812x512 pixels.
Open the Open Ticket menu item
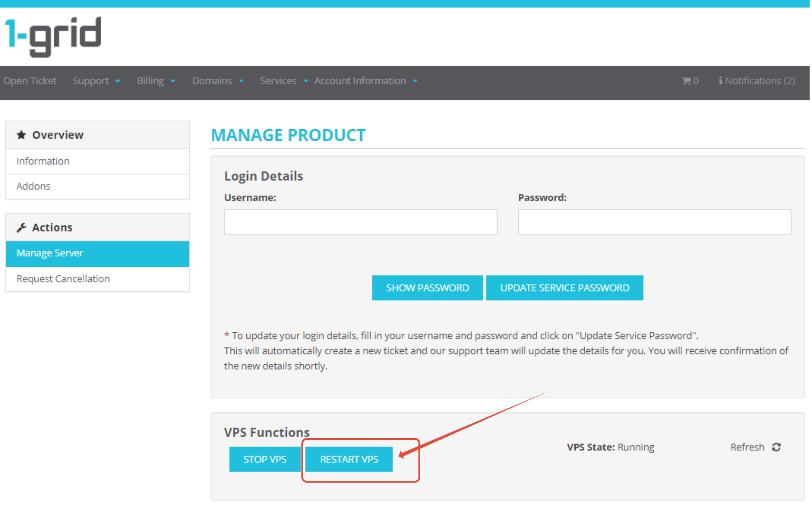point(30,81)
